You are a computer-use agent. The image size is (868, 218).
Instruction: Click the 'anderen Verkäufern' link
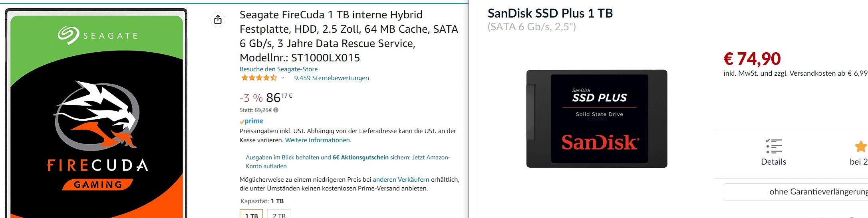[401, 179]
